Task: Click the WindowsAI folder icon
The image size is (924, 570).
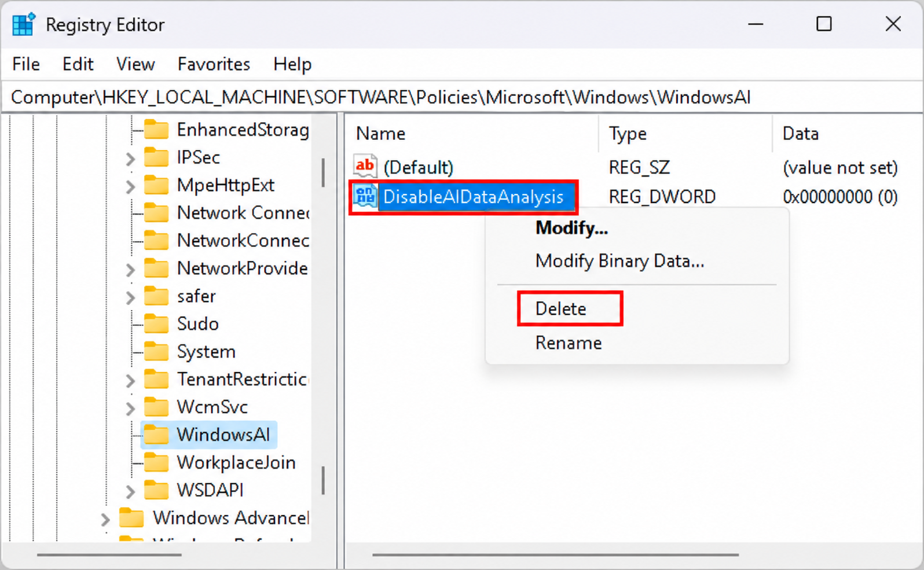Action: click(156, 435)
